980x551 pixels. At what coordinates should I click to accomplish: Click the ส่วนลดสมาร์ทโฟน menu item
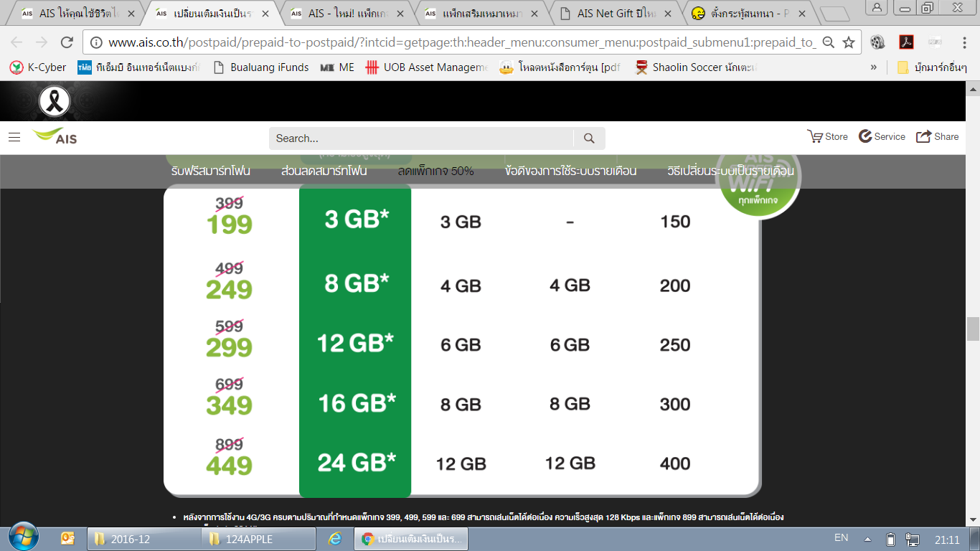(x=324, y=171)
